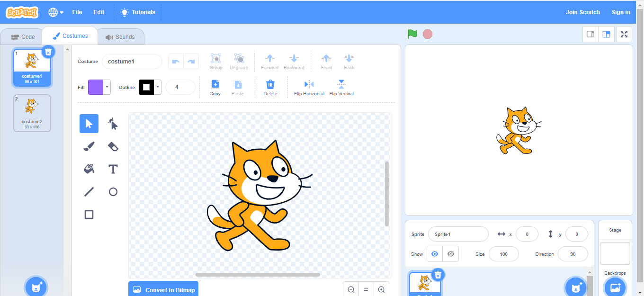Select the Circle tool

click(x=113, y=192)
